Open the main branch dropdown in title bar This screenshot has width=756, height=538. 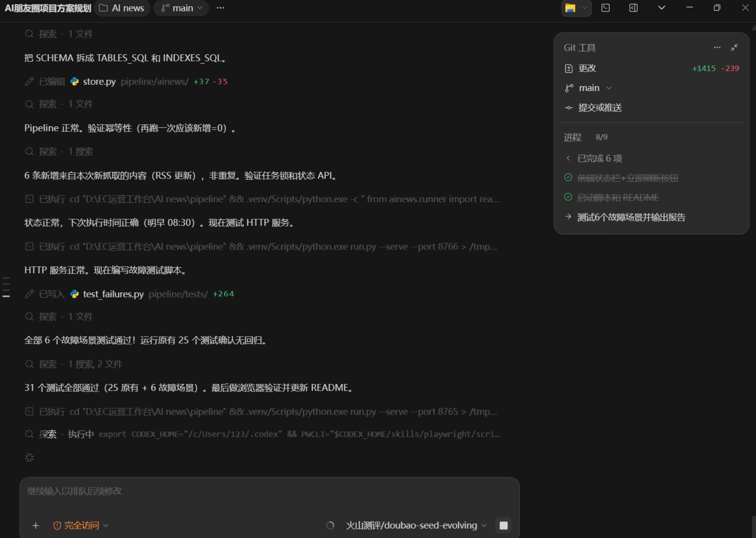(181, 8)
